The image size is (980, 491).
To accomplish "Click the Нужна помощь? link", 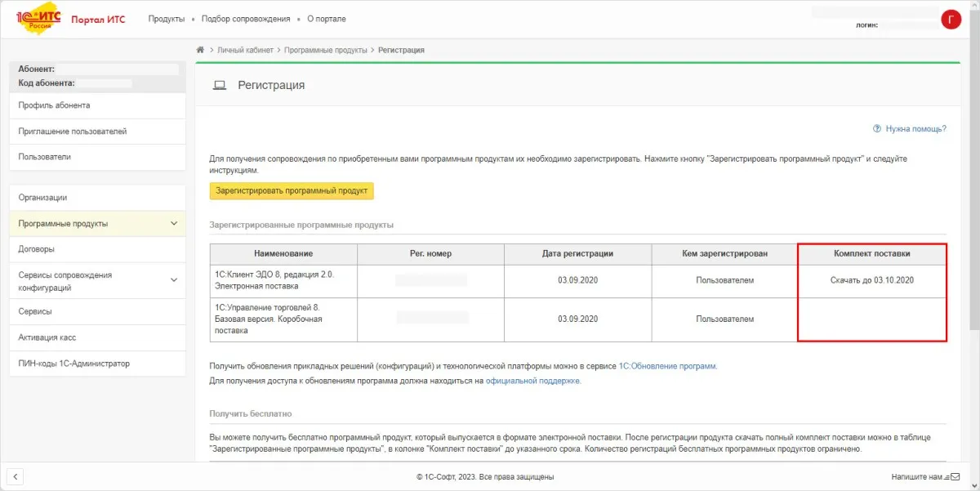I will (915, 128).
